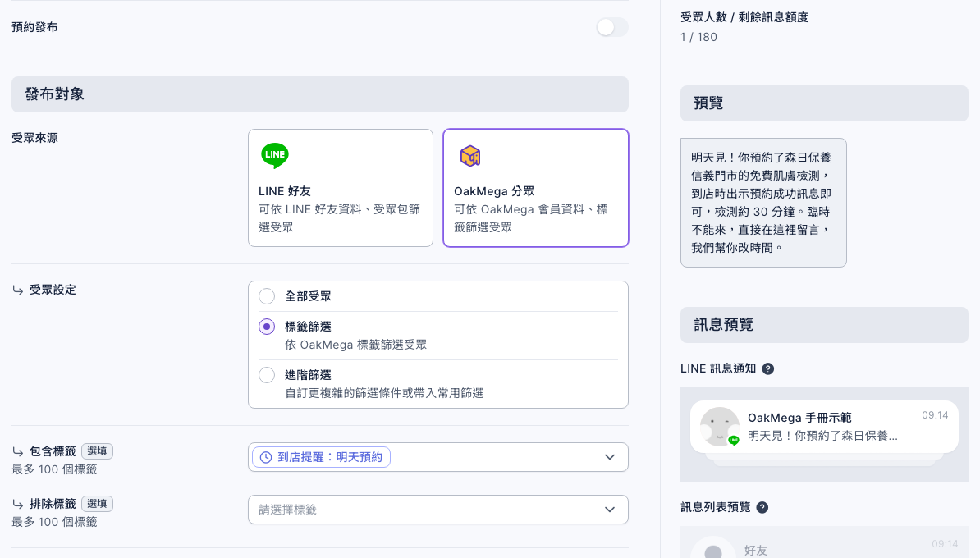This screenshot has height=558, width=980.
Task: Click 最多 100 個標籤 hint under 包含標籤
Action: pyautogui.click(x=54, y=469)
